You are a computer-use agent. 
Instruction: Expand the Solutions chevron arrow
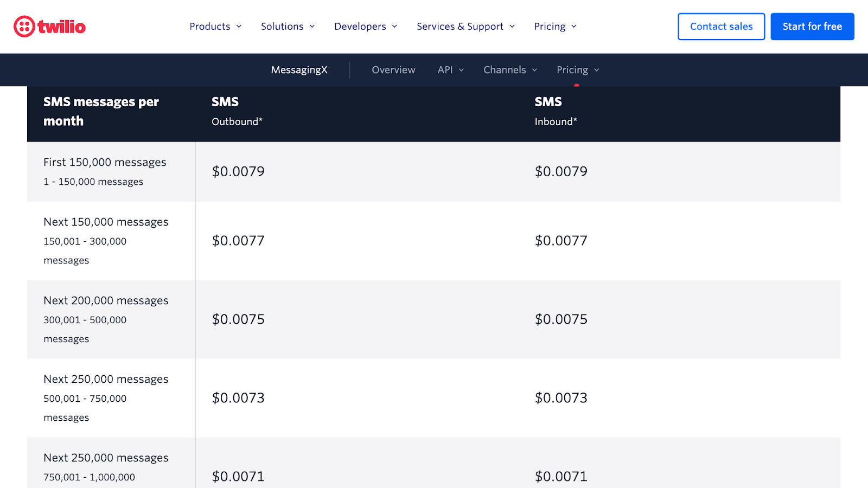[312, 27]
